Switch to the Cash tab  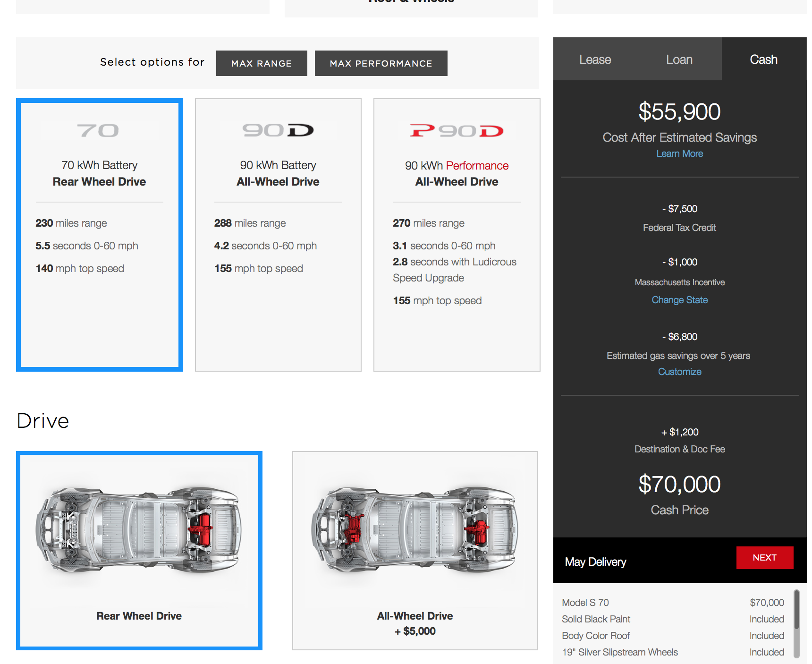764,60
